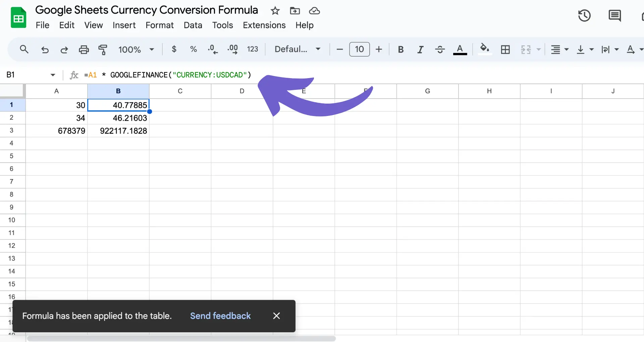This screenshot has height=342, width=644.
Task: Check the cloud save status icon
Action: [x=314, y=11]
